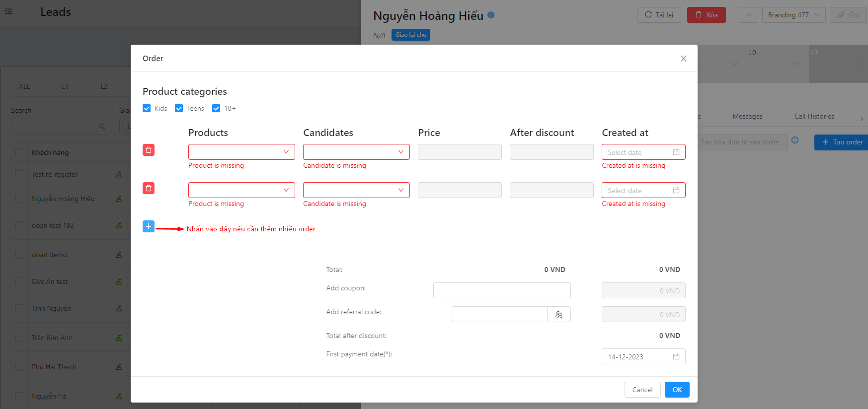Click the Leads search input box
868x409 pixels.
pos(61,127)
